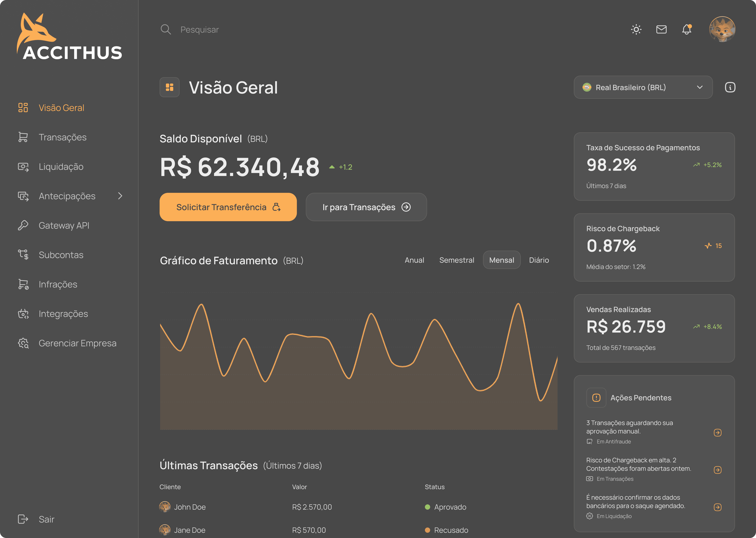Expand the Antecipações submenu chevron
The height and width of the screenshot is (538, 756).
click(120, 196)
